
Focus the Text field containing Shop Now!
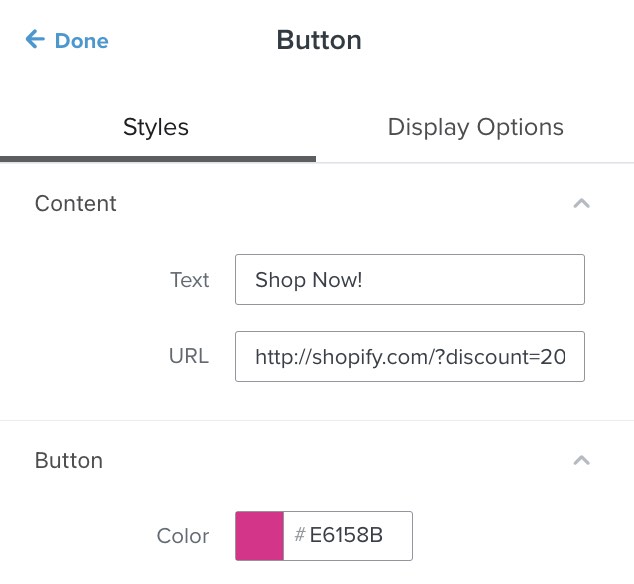point(409,279)
